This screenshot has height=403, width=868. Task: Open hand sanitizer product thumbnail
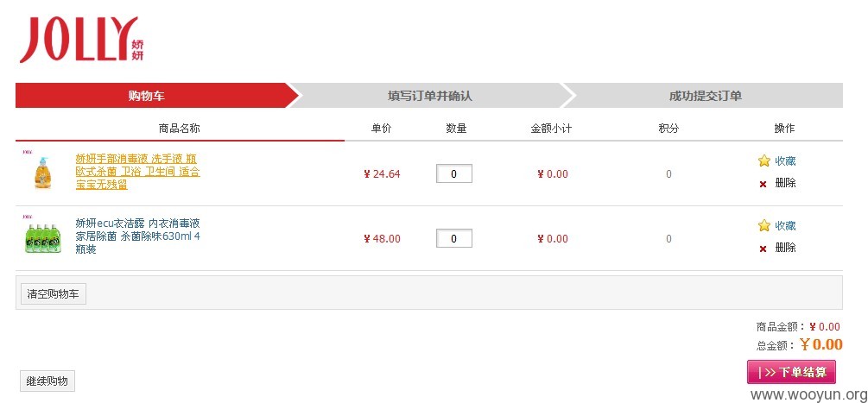(x=41, y=171)
